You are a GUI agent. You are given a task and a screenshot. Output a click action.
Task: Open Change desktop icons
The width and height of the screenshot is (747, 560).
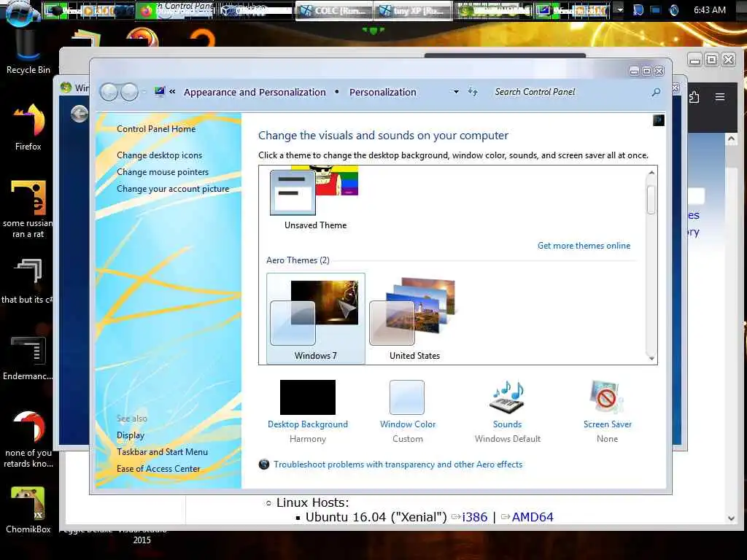tap(159, 155)
